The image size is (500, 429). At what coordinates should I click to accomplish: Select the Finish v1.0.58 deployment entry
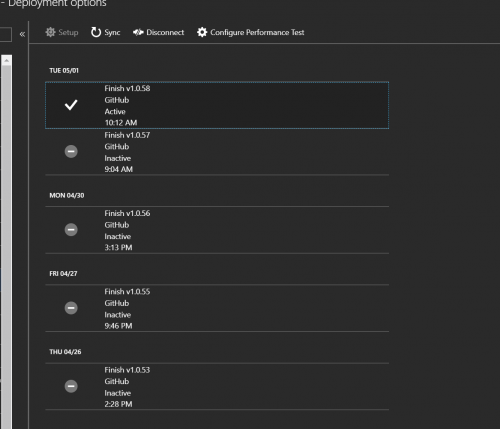(x=217, y=105)
